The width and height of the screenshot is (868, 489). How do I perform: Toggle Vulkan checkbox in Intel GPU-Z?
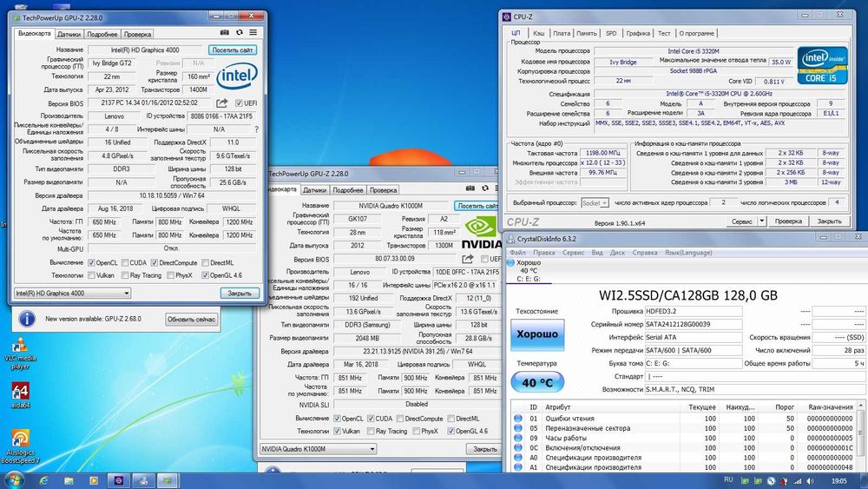coord(91,275)
